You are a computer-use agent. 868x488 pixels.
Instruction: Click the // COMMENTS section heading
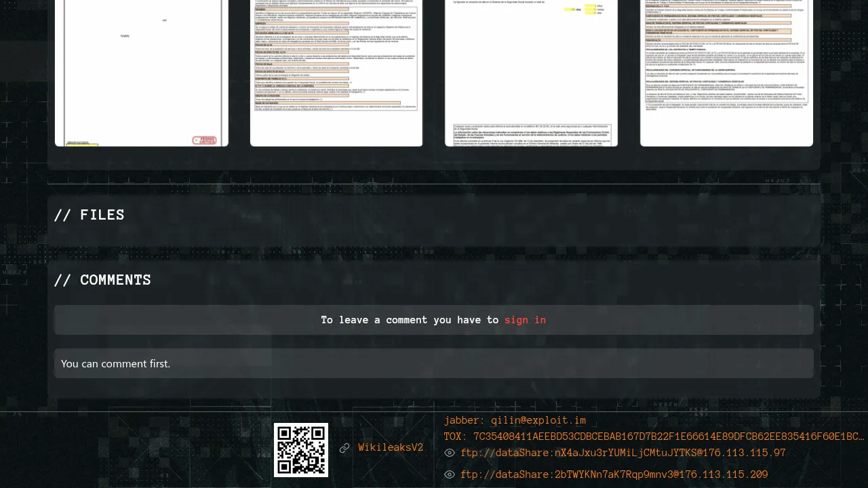click(x=102, y=280)
